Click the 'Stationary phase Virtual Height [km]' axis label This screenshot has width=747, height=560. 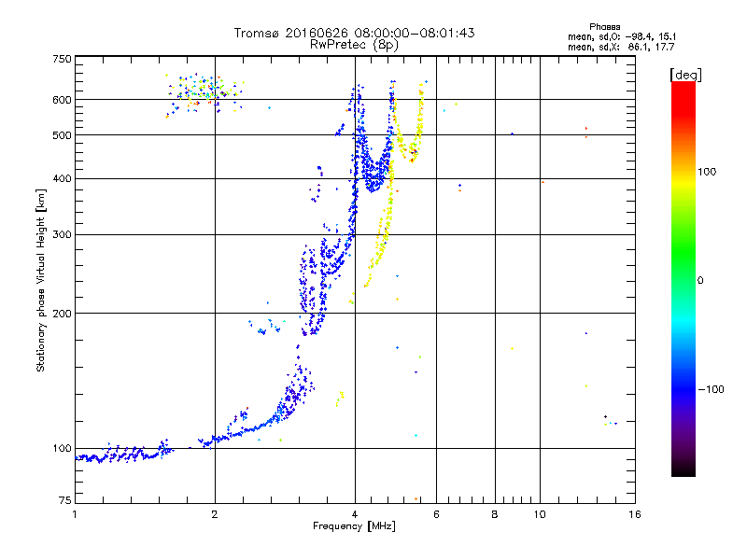click(41, 280)
